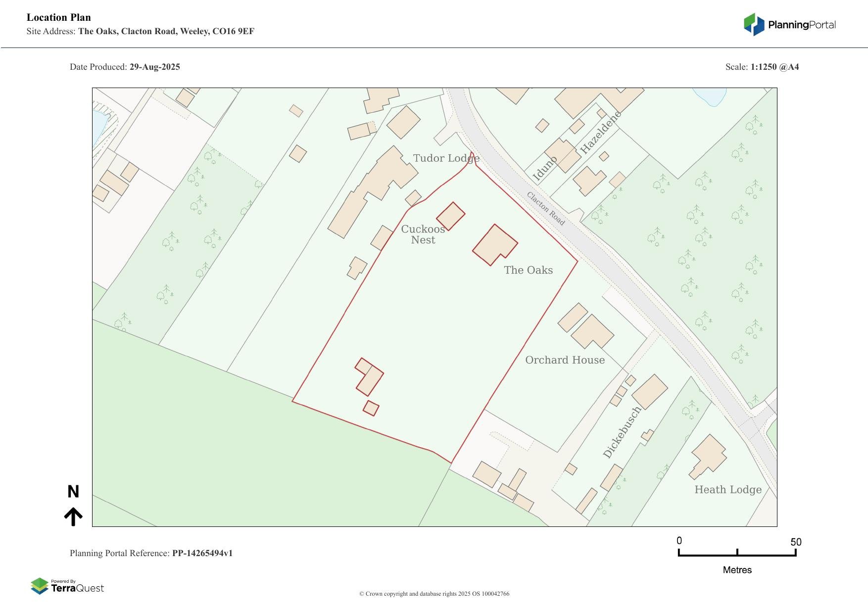Viewport: 868px width, 614px height.
Task: Click the 'Tudor Lodge' map label
Action: (x=446, y=158)
